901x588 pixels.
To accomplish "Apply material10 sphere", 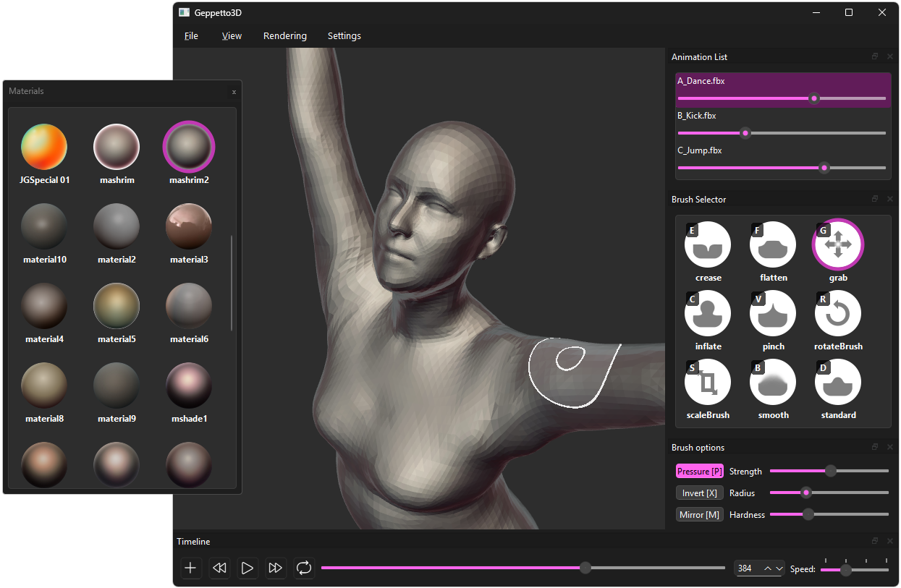I will click(x=44, y=226).
